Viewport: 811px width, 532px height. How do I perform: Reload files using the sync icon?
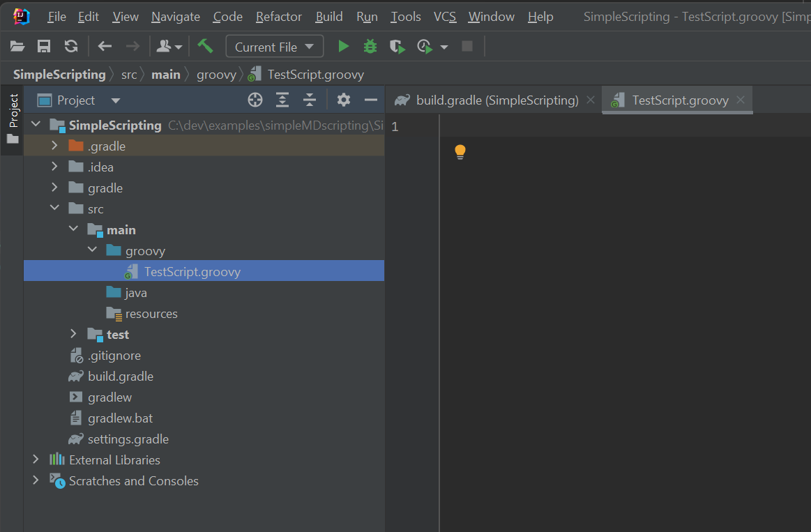coord(70,45)
